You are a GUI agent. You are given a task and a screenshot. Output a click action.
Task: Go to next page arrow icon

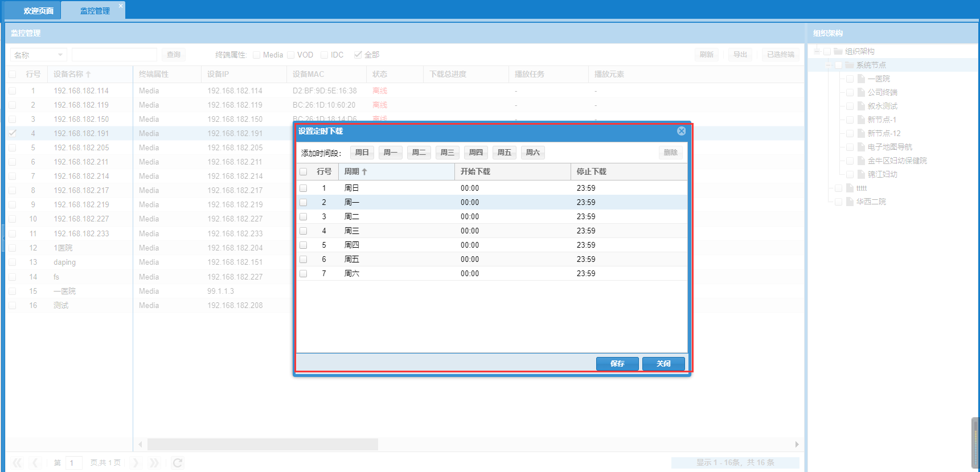pyautogui.click(x=136, y=463)
